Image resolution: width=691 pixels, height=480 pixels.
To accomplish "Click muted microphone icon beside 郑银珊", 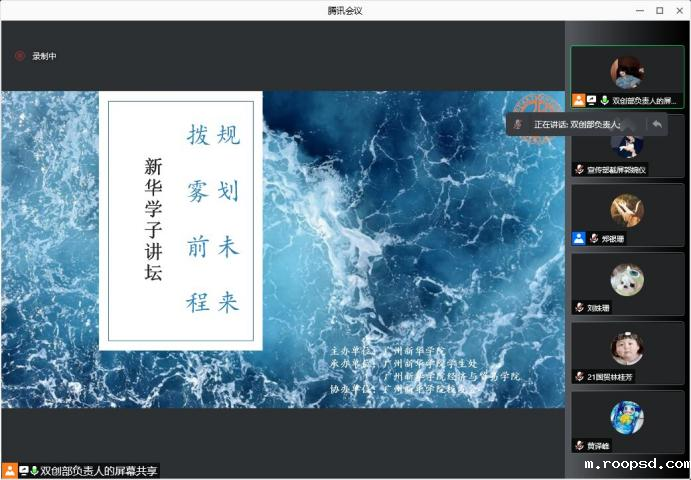I will (593, 238).
